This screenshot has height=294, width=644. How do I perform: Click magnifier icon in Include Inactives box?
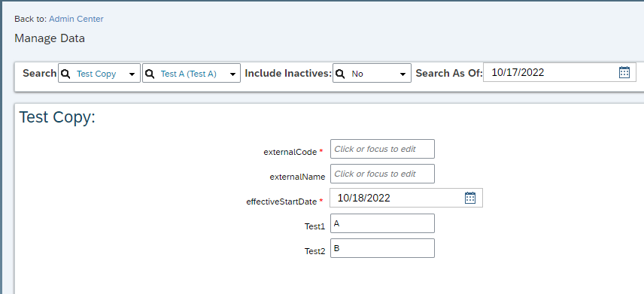click(x=340, y=74)
